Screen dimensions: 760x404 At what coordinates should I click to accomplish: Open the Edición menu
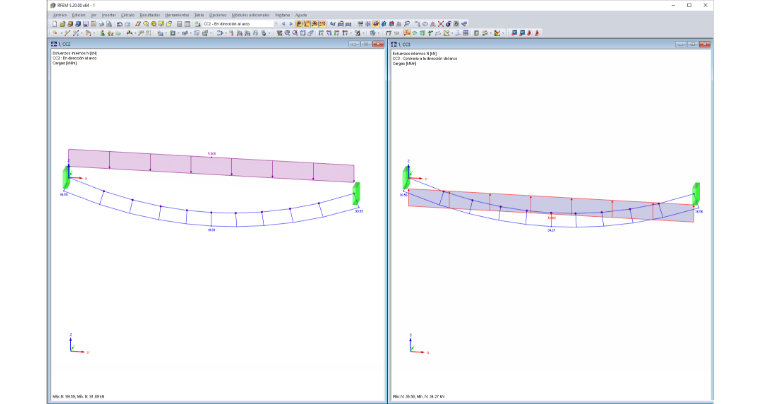(x=79, y=15)
